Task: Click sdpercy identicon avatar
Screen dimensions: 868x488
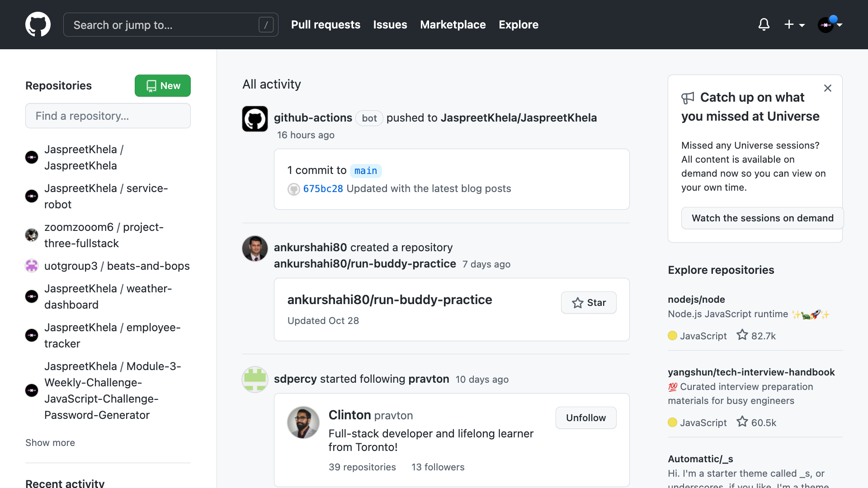Action: [255, 380]
